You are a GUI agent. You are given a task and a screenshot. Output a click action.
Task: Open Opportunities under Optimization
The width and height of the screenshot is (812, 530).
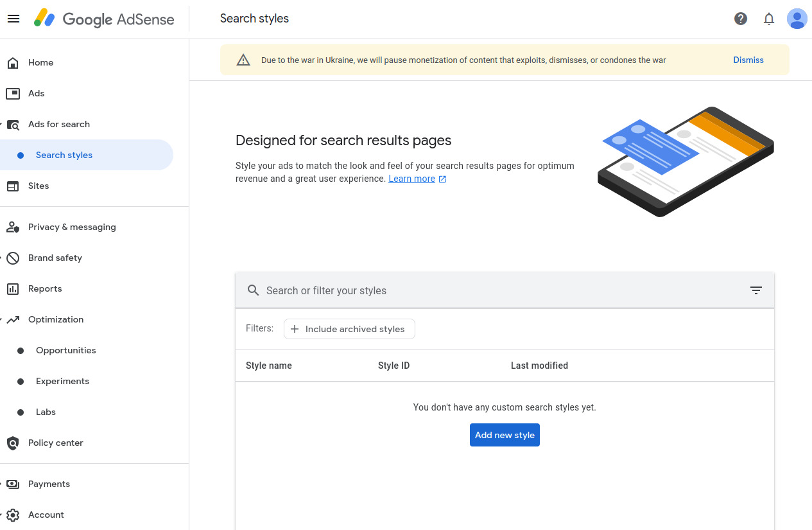click(65, 350)
